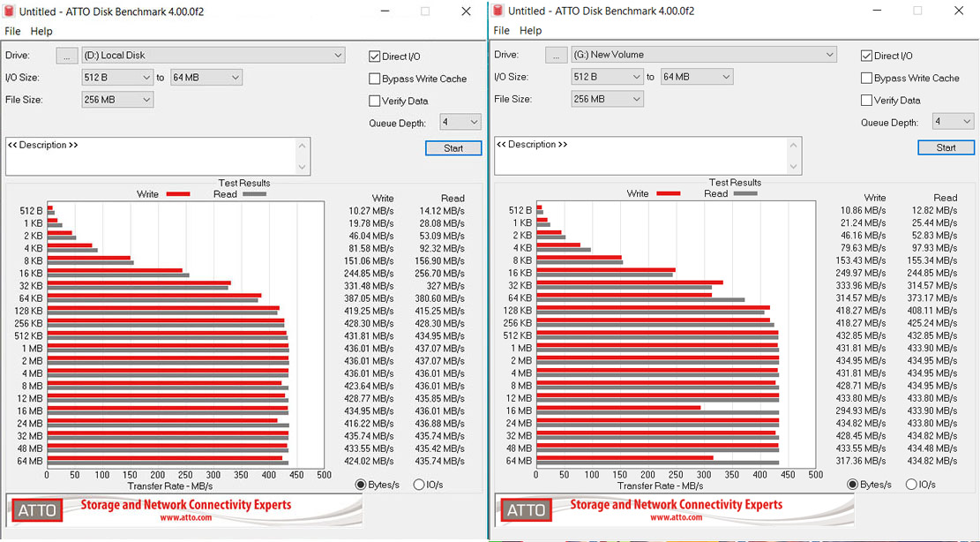The image size is (980, 542).
Task: Open the (D:) Local Disk drive dropdown
Action: 213,55
